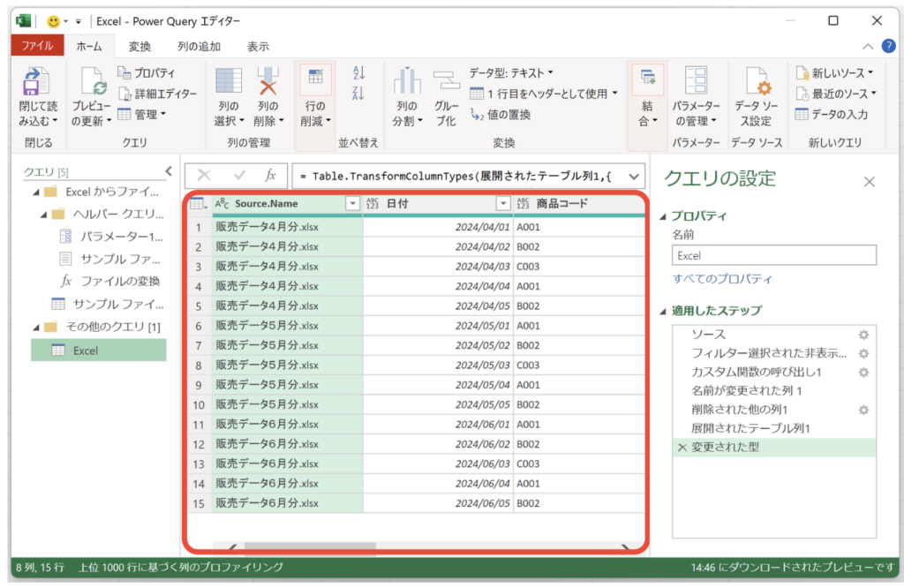Open the 日付 column filter dropdown
Image resolution: width=904 pixels, height=588 pixels.
pos(503,204)
